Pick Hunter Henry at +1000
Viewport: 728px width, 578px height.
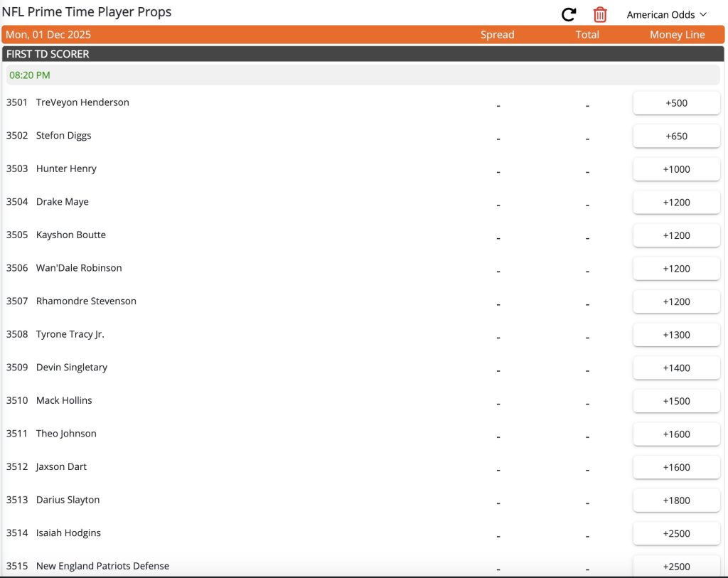[676, 169]
